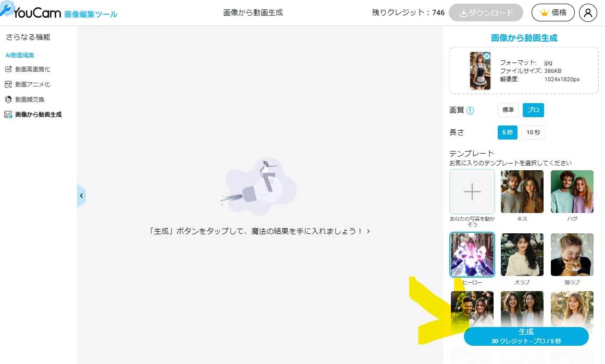Select the 犬ラブ template thumbnail
Image resolution: width=605 pixels, height=364 pixels.
click(x=522, y=255)
